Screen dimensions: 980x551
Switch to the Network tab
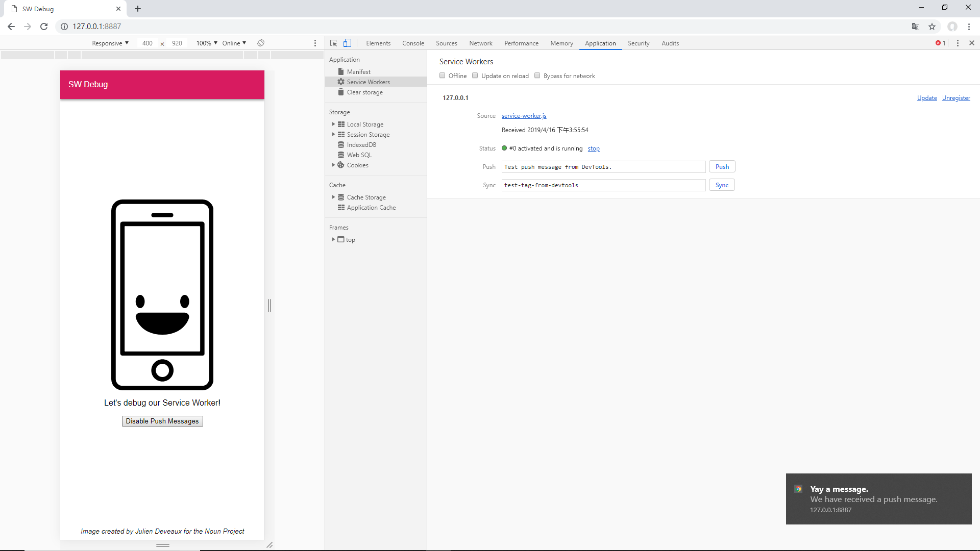480,43
